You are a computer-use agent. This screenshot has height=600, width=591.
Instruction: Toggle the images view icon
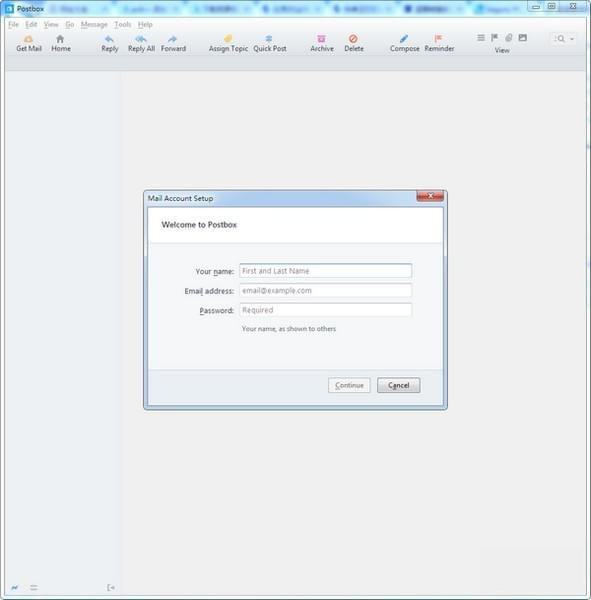(522, 38)
